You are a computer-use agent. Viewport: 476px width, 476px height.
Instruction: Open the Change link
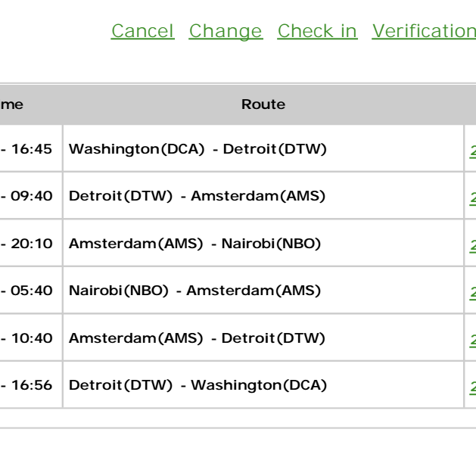(226, 31)
